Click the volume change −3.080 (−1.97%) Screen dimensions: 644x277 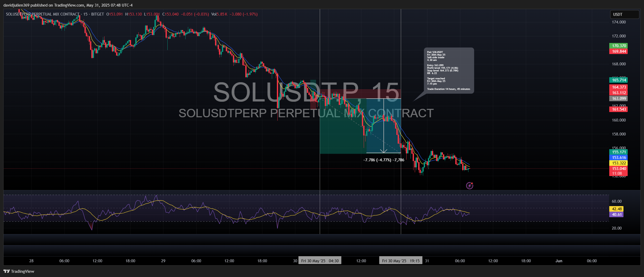tap(243, 14)
